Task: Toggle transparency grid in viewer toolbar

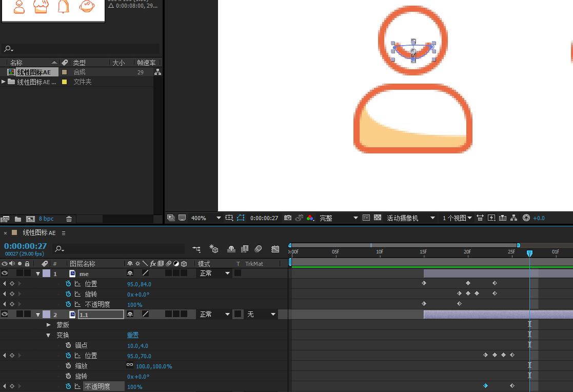Action: [x=378, y=218]
